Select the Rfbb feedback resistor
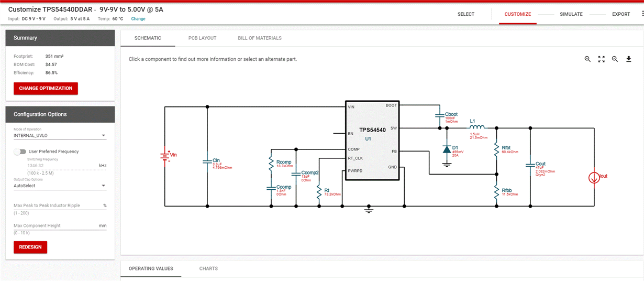Screen dimensions: 644x281 pyautogui.click(x=496, y=192)
